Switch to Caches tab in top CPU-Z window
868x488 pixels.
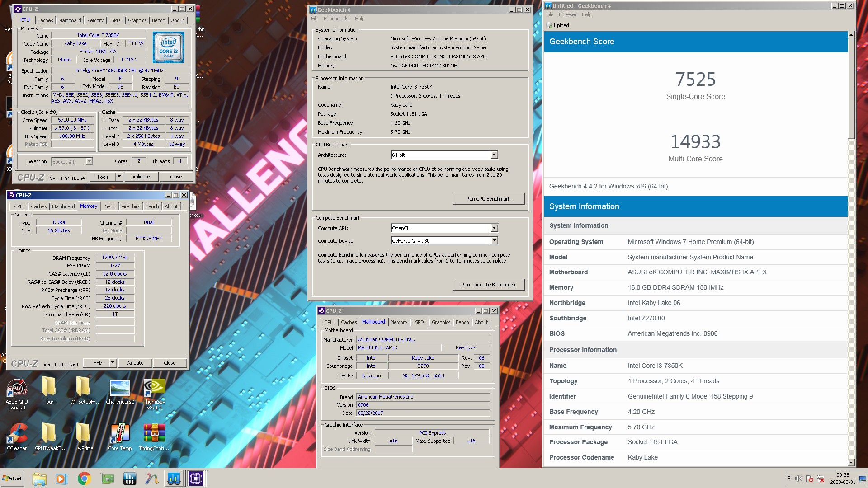click(x=45, y=20)
